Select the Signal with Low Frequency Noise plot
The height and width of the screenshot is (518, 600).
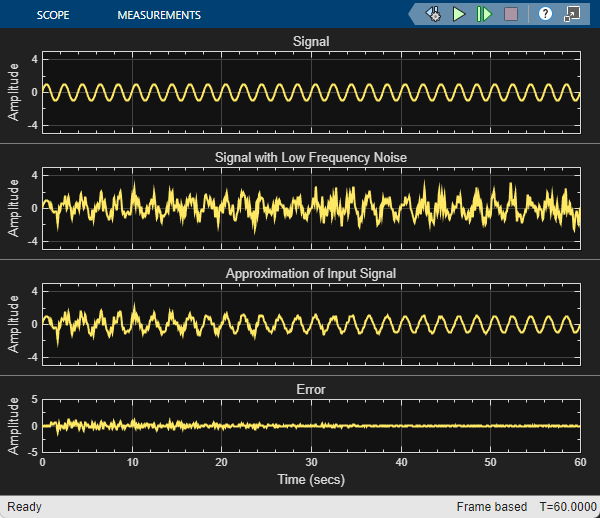click(311, 208)
